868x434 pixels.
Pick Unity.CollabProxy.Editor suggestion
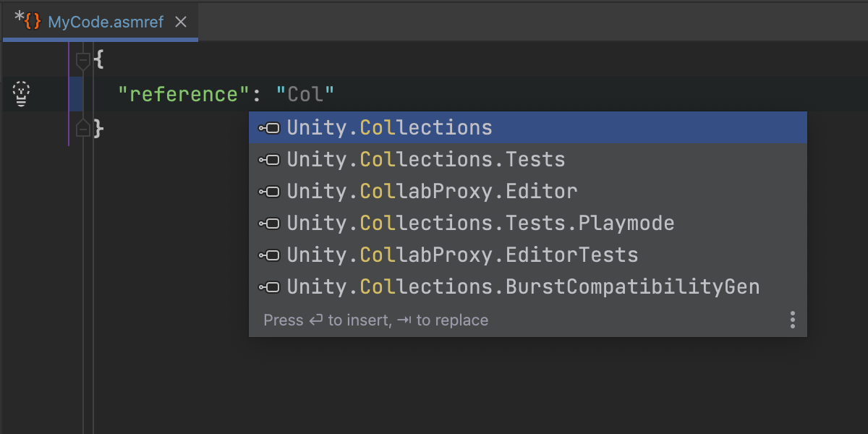click(432, 192)
